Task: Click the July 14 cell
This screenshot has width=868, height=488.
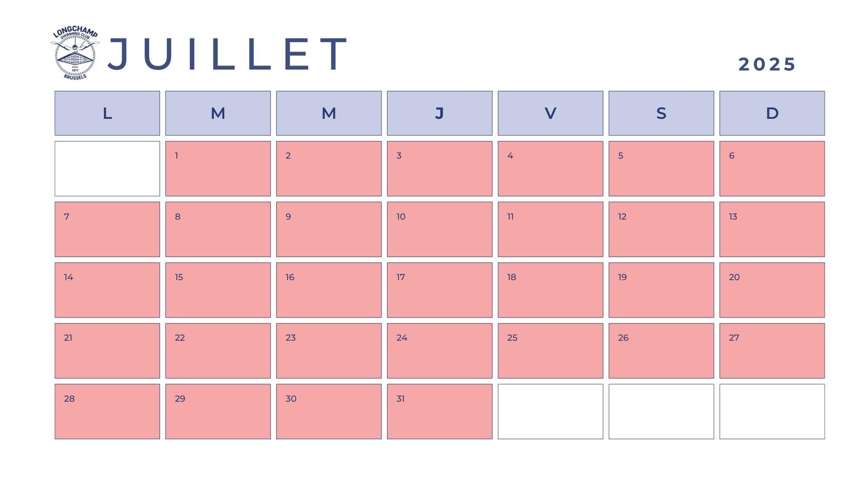Action: pyautogui.click(x=107, y=290)
